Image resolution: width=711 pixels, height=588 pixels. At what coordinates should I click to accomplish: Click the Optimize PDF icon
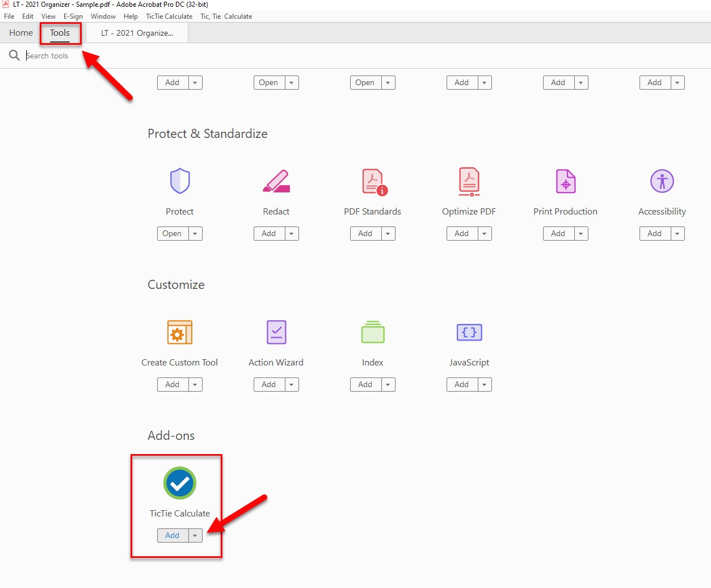tap(469, 182)
